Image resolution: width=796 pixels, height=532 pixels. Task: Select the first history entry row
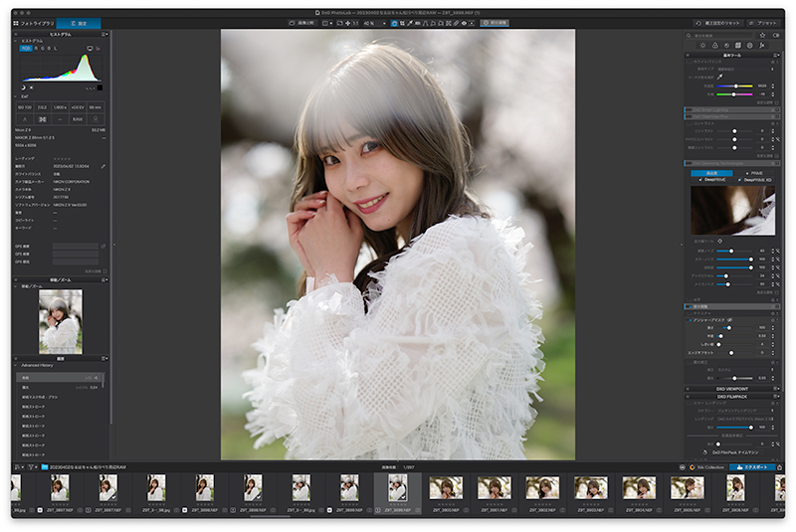(60, 378)
